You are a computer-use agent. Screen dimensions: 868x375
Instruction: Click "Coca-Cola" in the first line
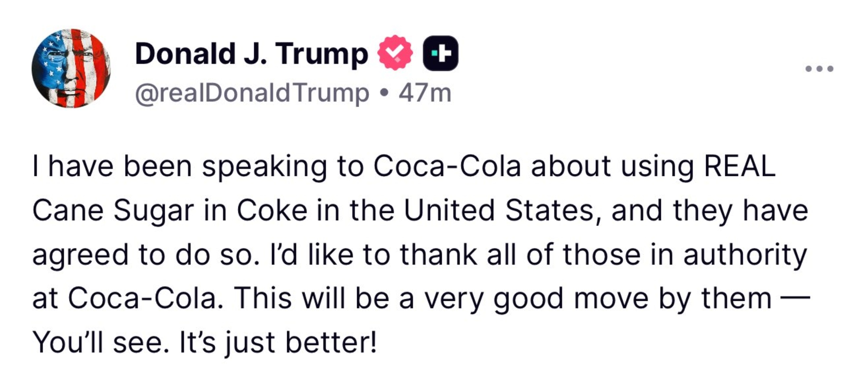click(447, 167)
